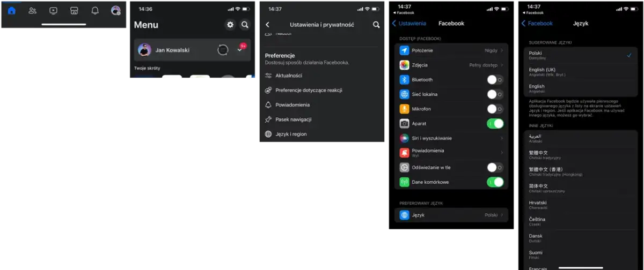Tap the camera icon for Aparat
Image resolution: width=644 pixels, height=270 pixels.
405,123
